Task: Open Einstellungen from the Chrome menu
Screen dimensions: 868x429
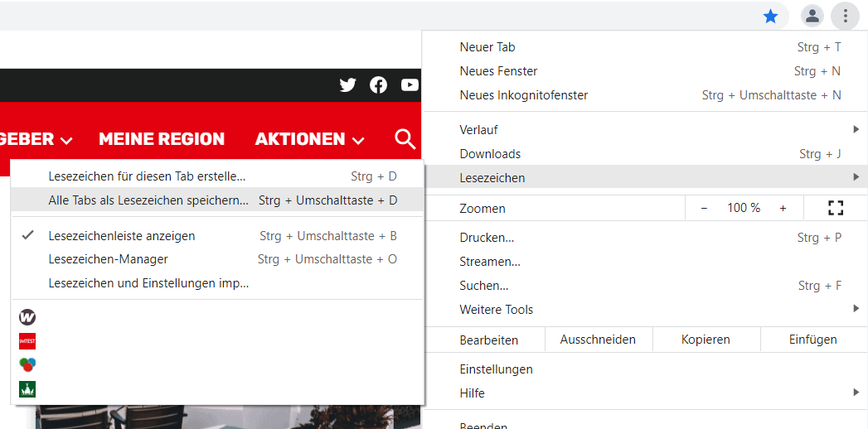Action: tap(645, 369)
